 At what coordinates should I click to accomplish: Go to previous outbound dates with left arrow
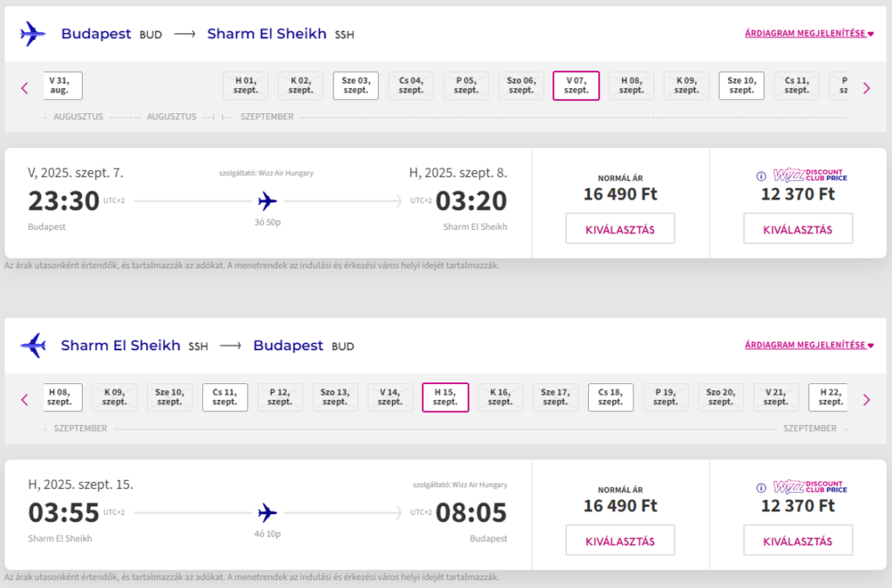(x=24, y=88)
